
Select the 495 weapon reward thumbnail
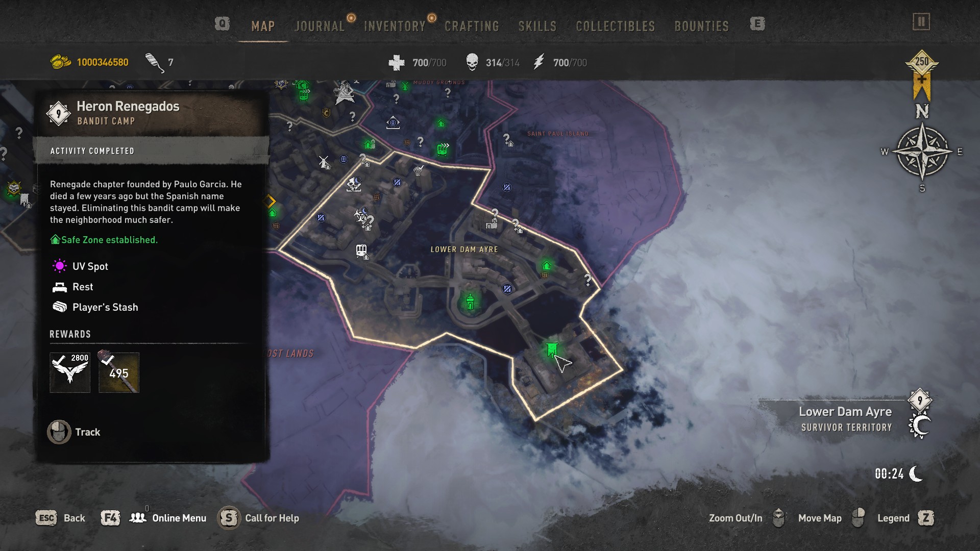click(x=119, y=372)
